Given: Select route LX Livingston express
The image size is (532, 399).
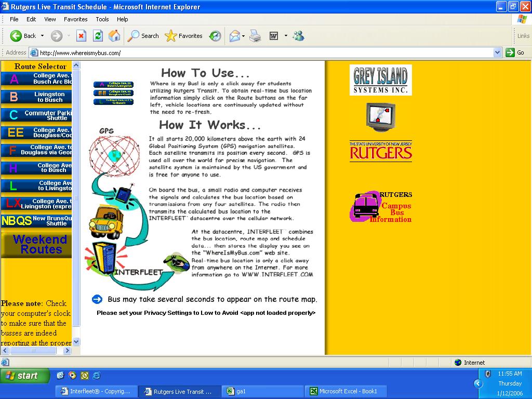Looking at the screenshot, I should pyautogui.click(x=36, y=204).
